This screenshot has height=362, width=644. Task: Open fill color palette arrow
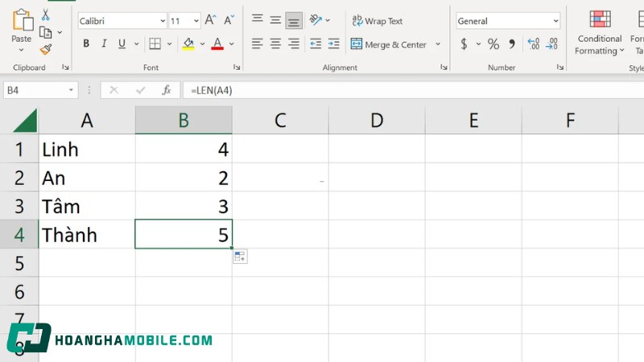202,43
